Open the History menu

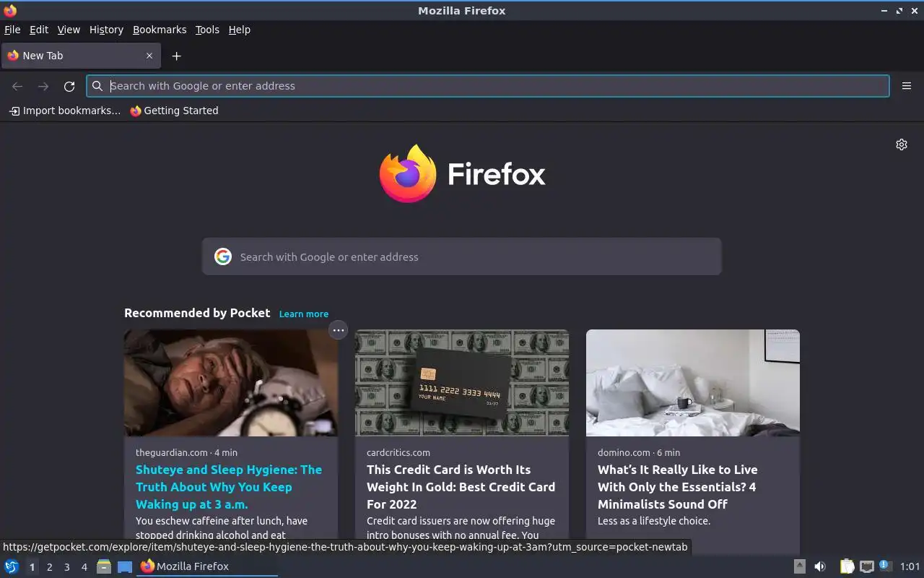pos(106,30)
